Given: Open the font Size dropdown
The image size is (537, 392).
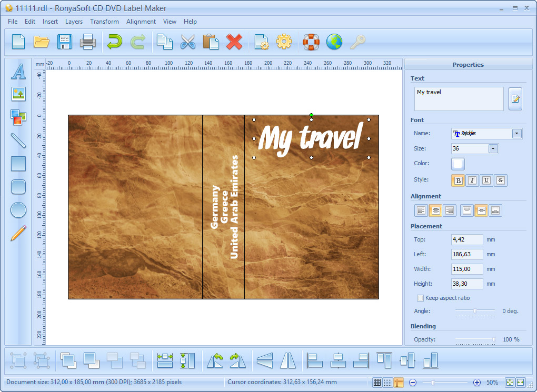Looking at the screenshot, I should [x=493, y=148].
